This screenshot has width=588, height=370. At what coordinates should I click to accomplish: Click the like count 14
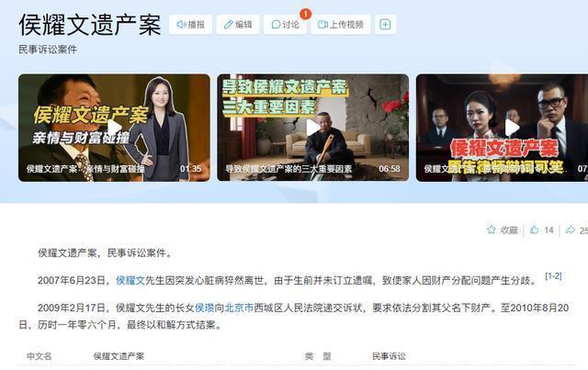point(548,230)
